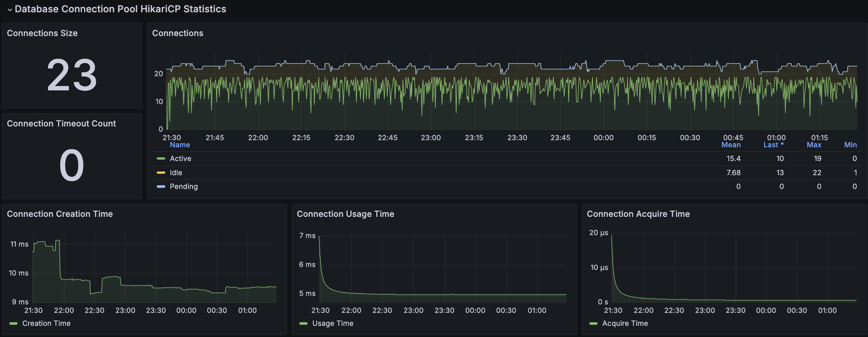Click the 01:00 label on Acquire Time axis
Viewport: 868px width, 337px height.
pyautogui.click(x=827, y=310)
